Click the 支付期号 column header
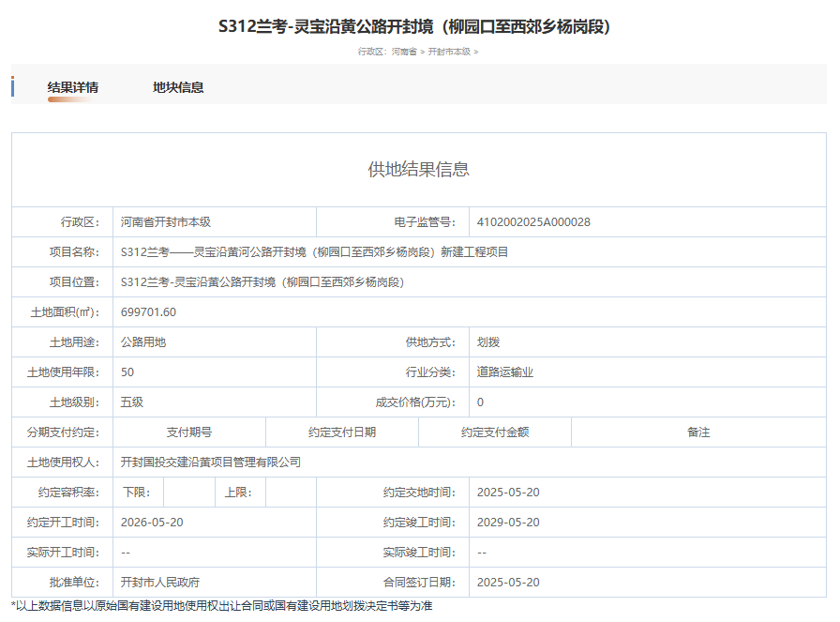Viewport: 840px width, 622px height. [x=189, y=432]
